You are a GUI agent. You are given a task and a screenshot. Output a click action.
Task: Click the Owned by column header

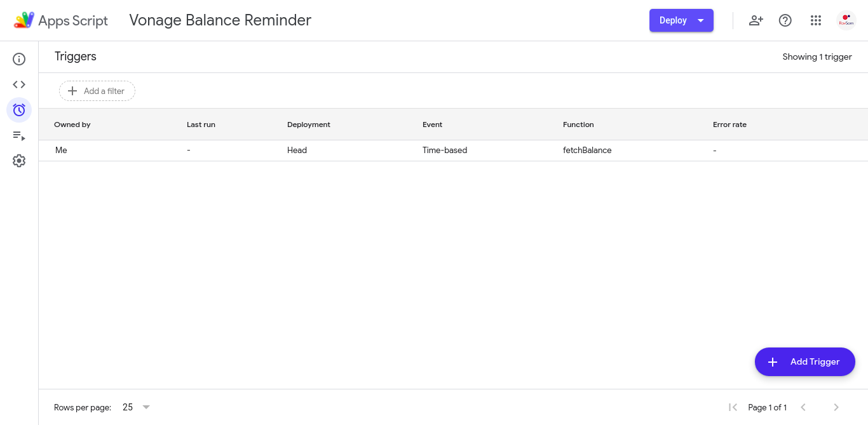(x=72, y=125)
